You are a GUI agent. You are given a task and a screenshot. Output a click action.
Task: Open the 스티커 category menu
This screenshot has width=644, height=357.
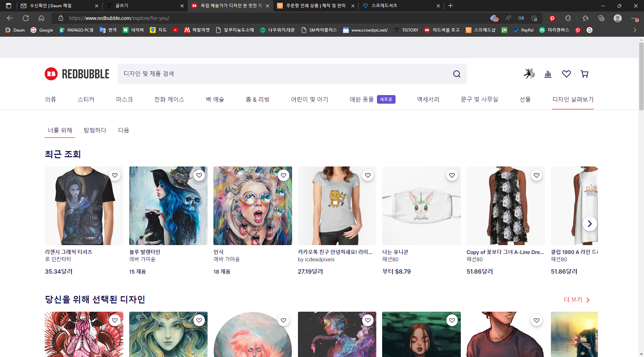pyautogui.click(x=86, y=100)
